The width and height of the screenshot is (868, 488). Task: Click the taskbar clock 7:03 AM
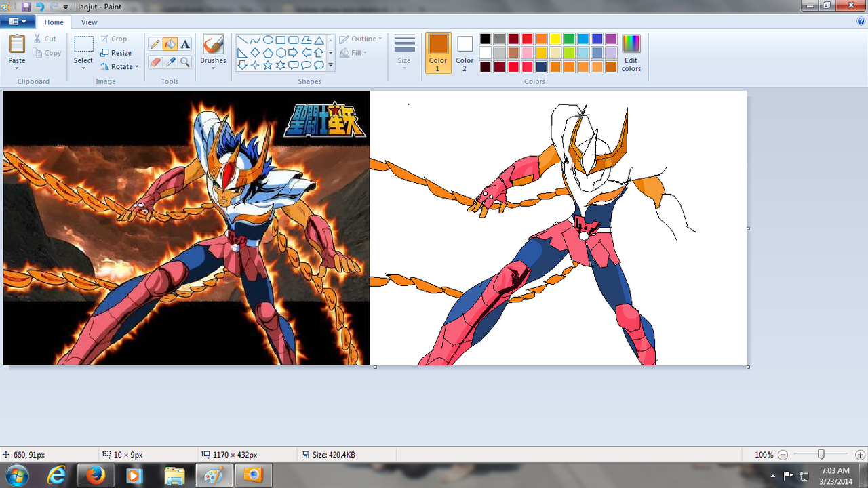(x=835, y=470)
